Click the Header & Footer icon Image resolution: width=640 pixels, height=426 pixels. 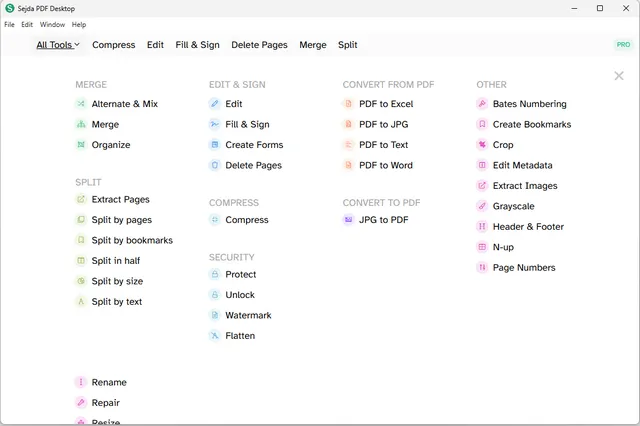[x=482, y=226]
